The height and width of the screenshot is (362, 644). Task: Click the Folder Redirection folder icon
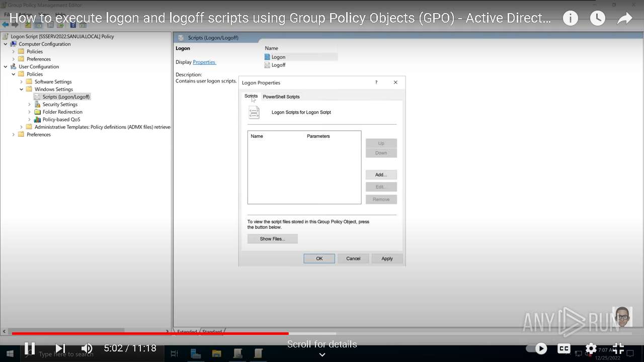(37, 112)
